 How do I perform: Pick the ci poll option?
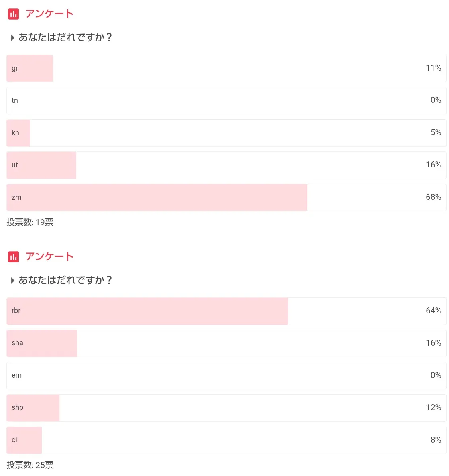(x=226, y=440)
